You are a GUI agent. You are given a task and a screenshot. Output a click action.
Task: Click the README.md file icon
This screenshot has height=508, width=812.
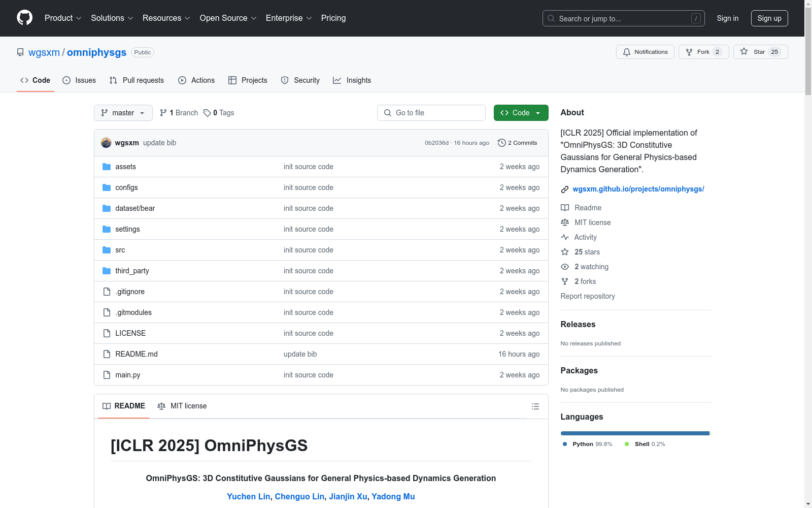[x=107, y=354]
